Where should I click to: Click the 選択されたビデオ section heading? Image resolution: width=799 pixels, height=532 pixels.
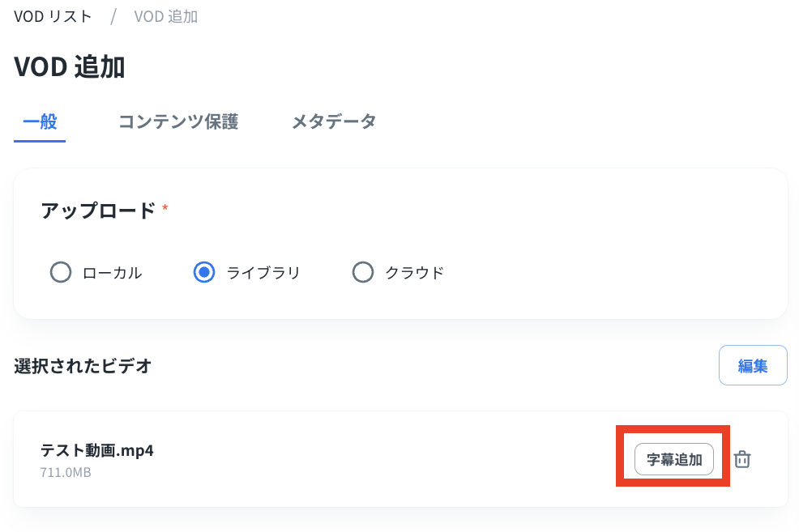pos(83,366)
